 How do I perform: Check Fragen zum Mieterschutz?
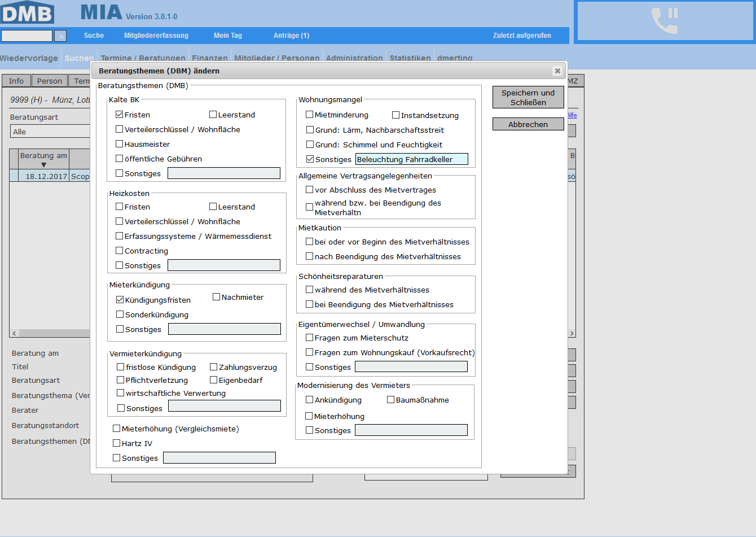(309, 337)
